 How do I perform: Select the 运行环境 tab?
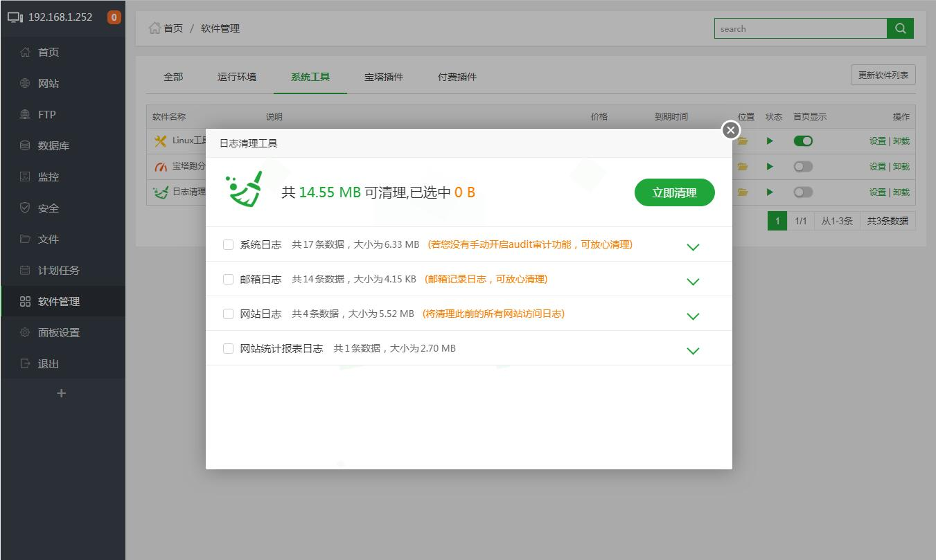[x=237, y=77]
